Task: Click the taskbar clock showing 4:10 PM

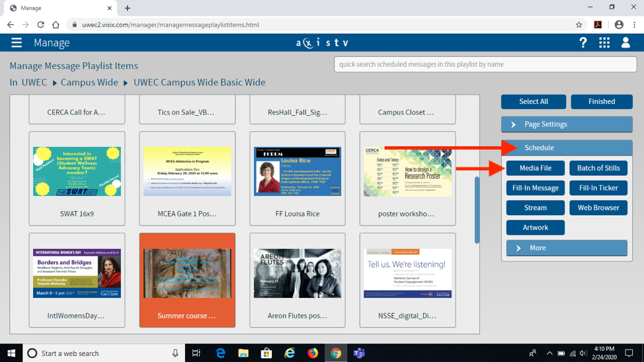Action: pos(604,353)
